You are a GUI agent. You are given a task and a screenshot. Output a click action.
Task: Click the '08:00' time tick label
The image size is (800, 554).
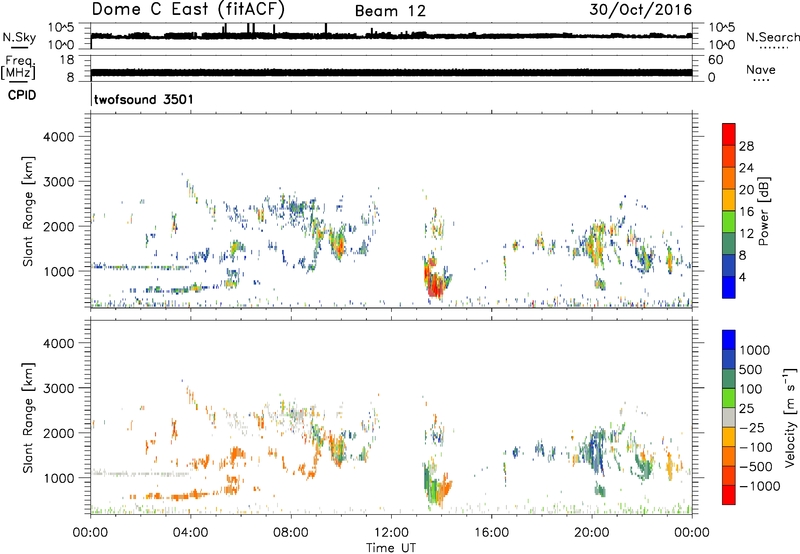291,533
